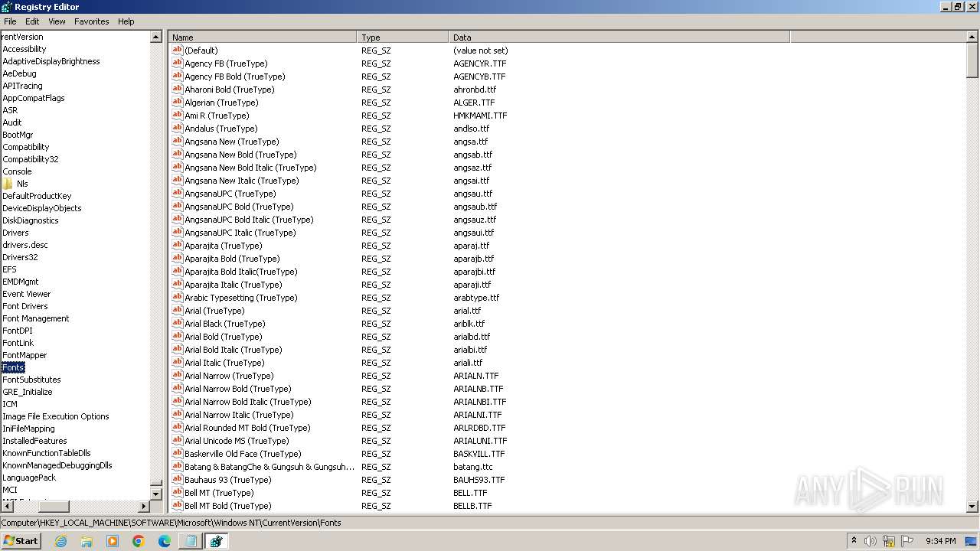The image size is (980, 551).
Task: Select the FontMapper key
Action: coord(24,355)
